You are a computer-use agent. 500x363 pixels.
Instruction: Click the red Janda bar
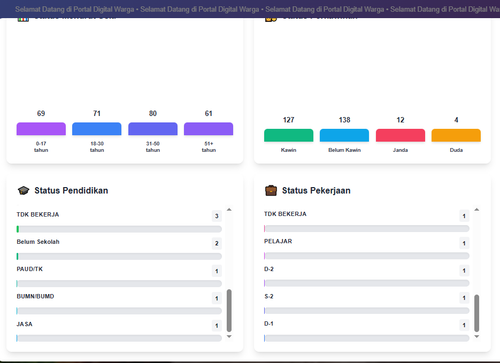point(400,135)
